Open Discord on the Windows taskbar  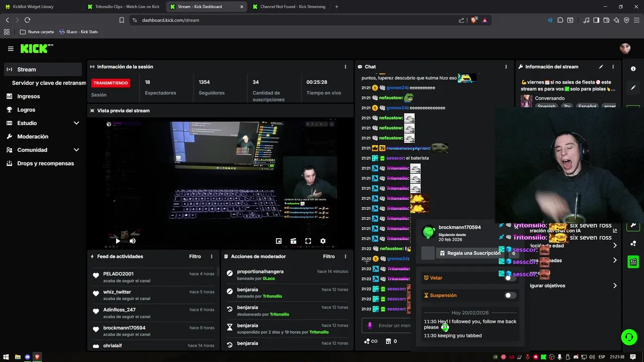click(27, 357)
